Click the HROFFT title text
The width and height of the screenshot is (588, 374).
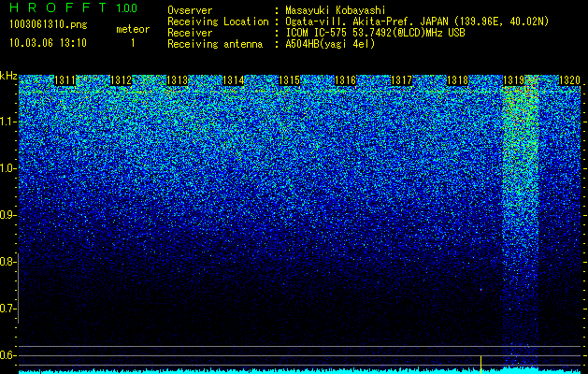pos(58,7)
